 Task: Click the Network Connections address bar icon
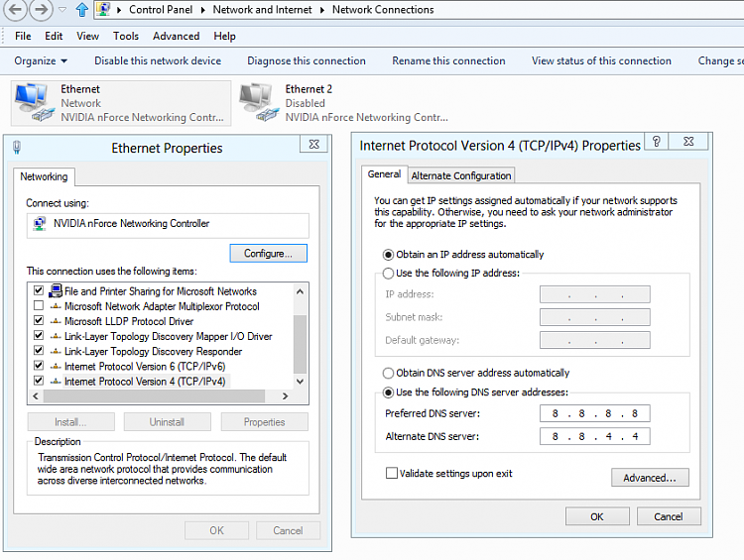(103, 9)
